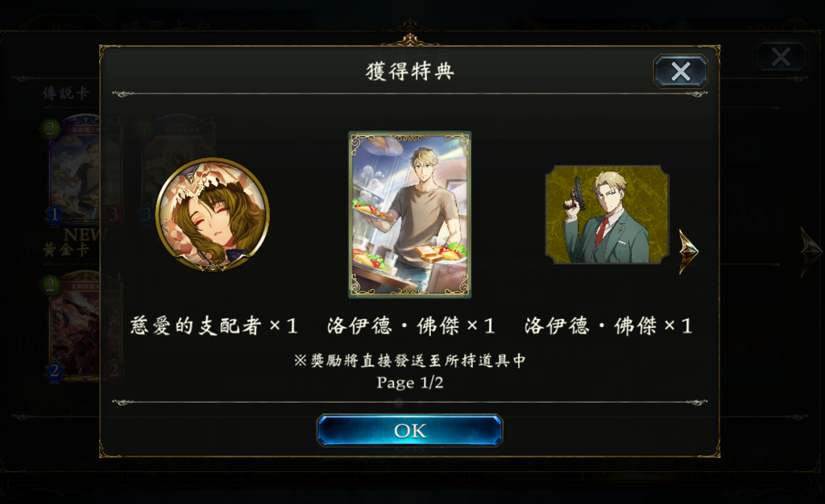Select first page indicator dot
This screenshot has width=825, height=504.
399,403
